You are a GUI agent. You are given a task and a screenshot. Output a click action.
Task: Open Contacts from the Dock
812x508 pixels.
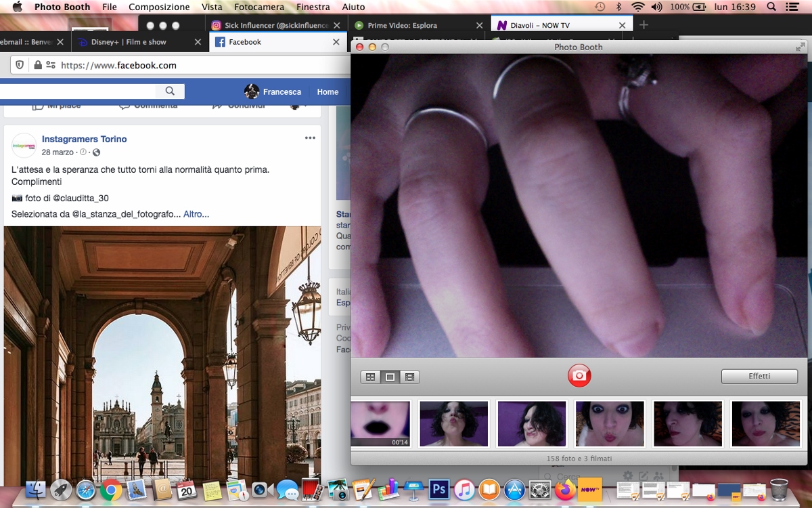162,490
